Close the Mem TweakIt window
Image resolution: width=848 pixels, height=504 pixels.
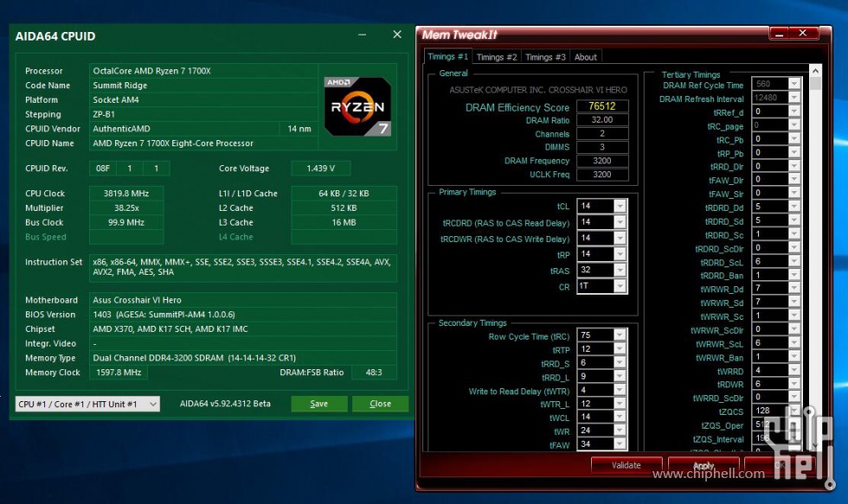[803, 34]
